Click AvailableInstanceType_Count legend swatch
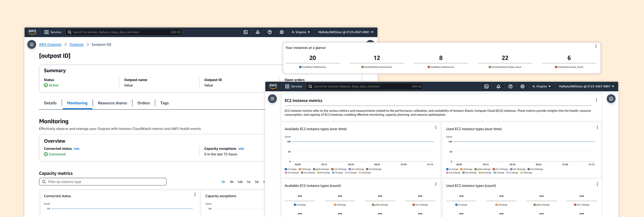This screenshot has height=217, width=644. click(x=490, y=67)
